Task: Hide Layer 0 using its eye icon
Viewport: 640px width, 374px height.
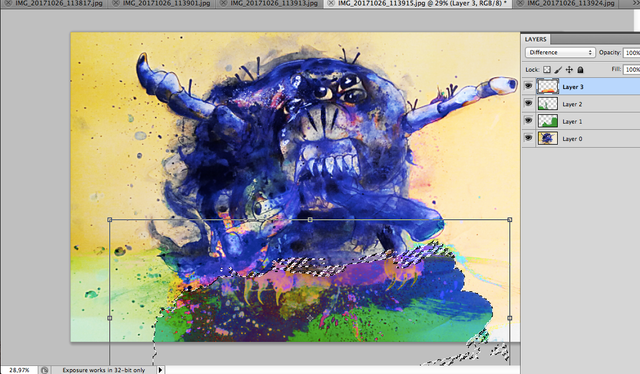Action: point(528,138)
